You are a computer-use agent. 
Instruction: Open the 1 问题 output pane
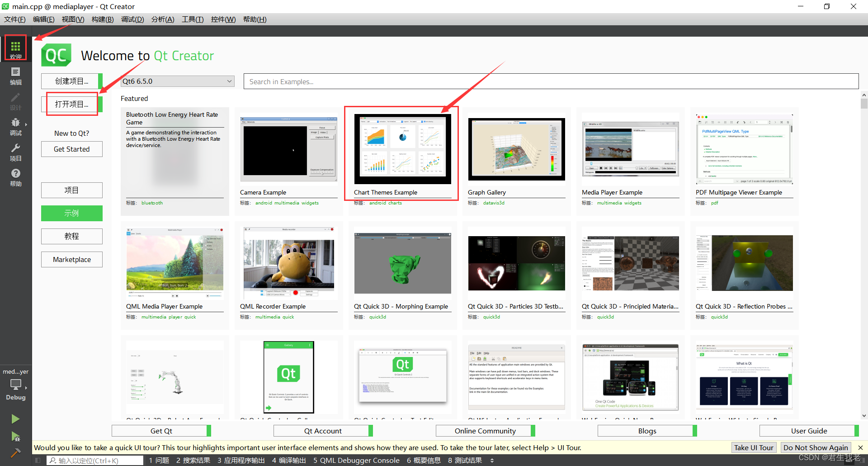[x=159, y=461]
